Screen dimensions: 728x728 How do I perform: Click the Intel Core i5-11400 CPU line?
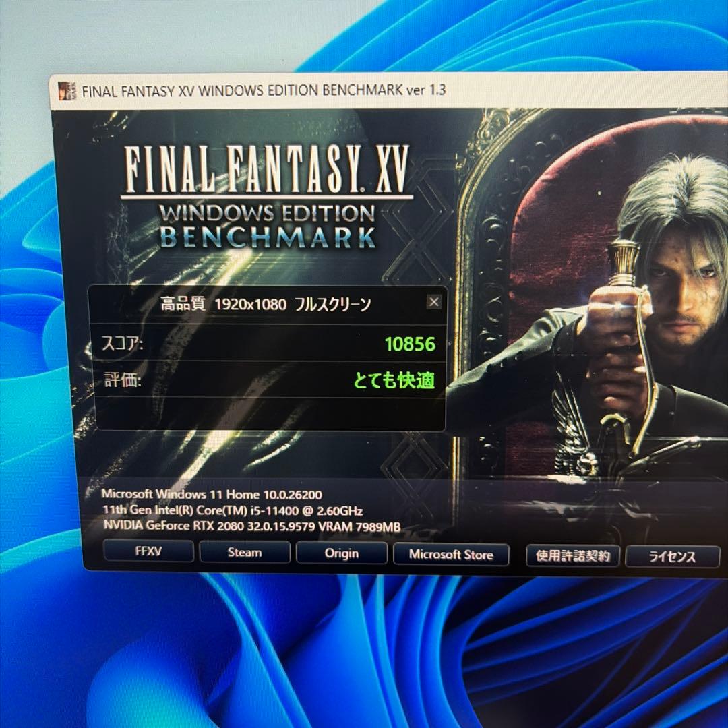pyautogui.click(x=233, y=510)
